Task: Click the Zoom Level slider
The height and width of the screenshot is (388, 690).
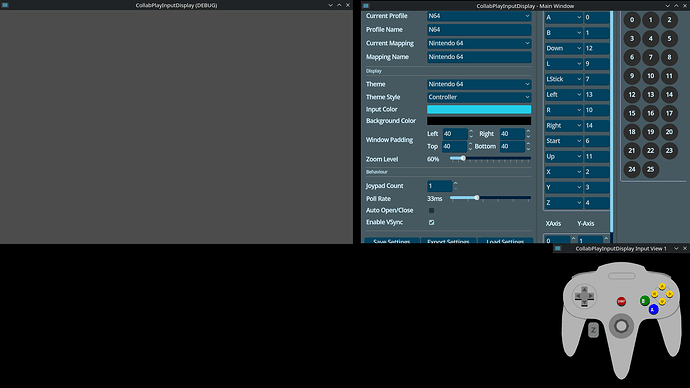Action: pyautogui.click(x=490, y=158)
